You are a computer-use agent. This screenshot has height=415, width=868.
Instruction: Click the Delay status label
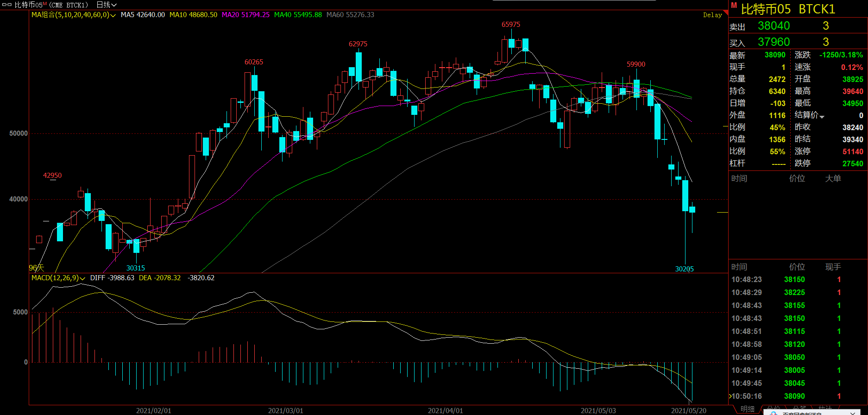712,15
